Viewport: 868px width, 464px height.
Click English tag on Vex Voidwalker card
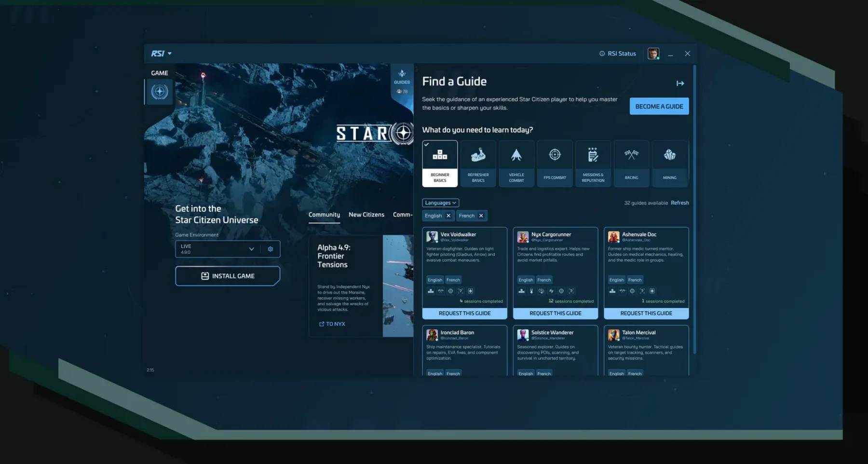tap(435, 280)
